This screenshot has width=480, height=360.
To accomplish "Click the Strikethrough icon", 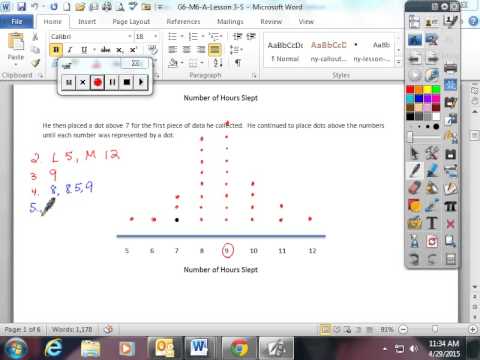I will 105,50.
